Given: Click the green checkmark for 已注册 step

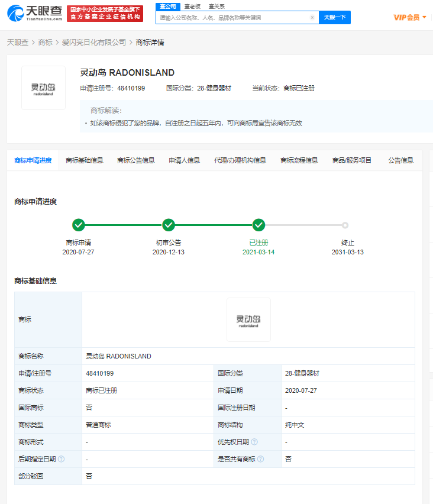Looking at the screenshot, I should tap(258, 225).
